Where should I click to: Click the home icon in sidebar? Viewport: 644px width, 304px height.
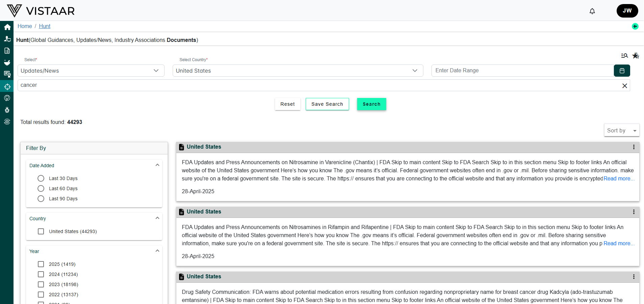click(x=7, y=27)
